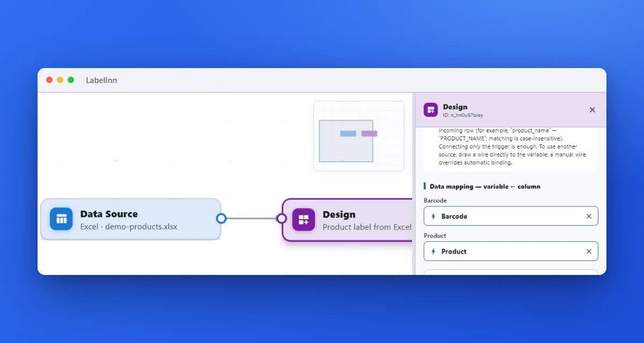Click the Design icon in panel header

point(431,110)
